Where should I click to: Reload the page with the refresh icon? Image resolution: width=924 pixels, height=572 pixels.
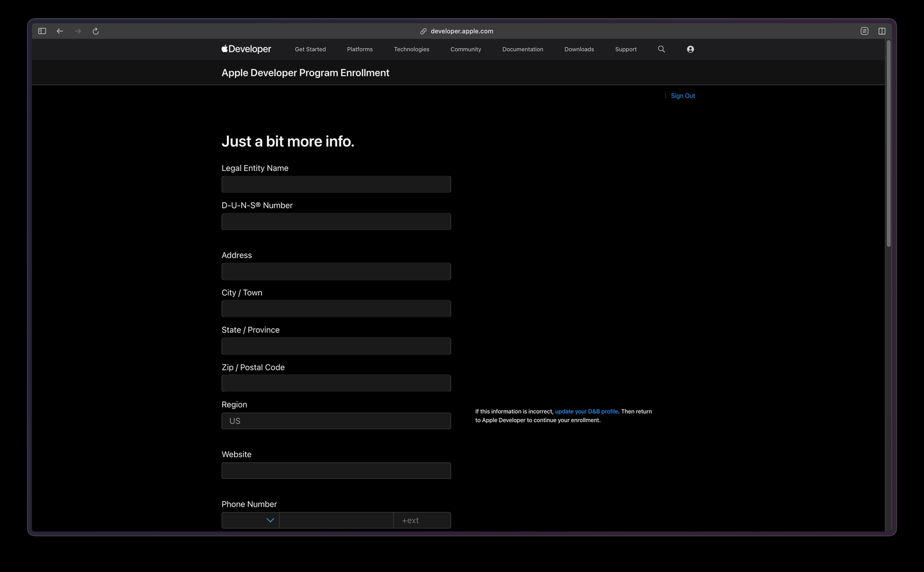pyautogui.click(x=96, y=31)
